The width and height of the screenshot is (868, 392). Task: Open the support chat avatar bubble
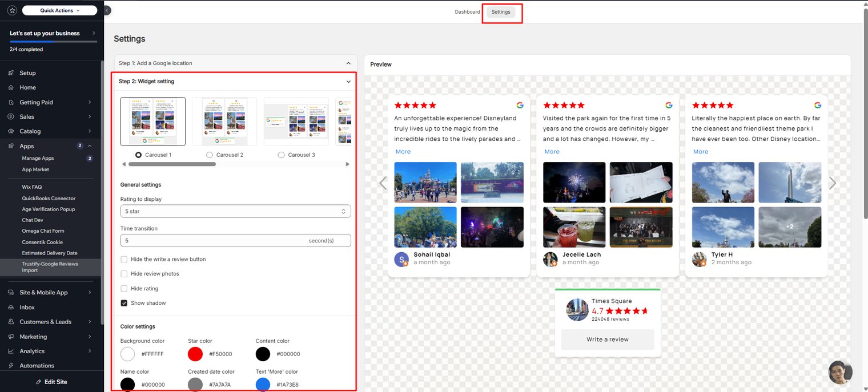[x=840, y=371]
